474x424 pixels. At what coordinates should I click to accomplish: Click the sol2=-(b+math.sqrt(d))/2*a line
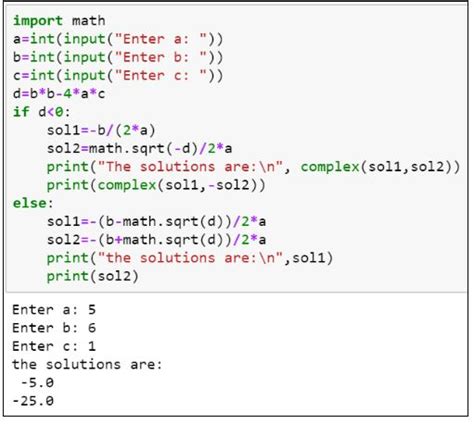pyautogui.click(x=156, y=240)
